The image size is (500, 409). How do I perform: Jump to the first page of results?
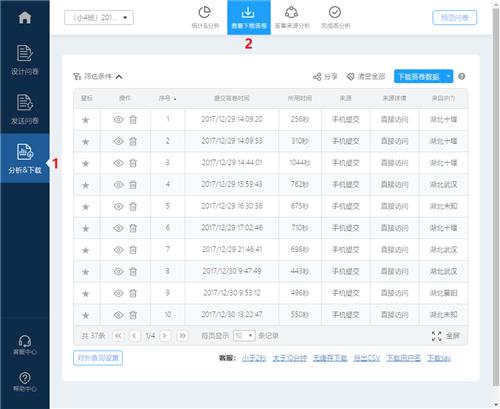coord(118,336)
